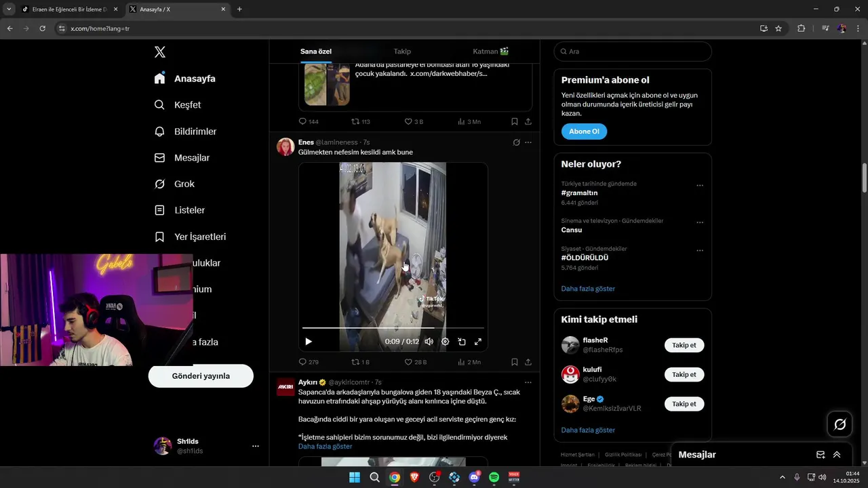Click Abone Ol premium button
868x488 pixels.
584,131
